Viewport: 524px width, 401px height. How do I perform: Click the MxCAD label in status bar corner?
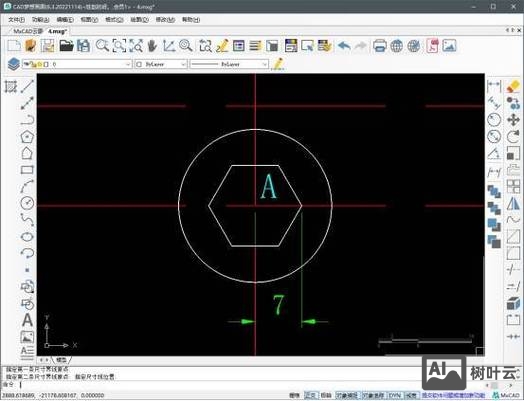[511, 396]
